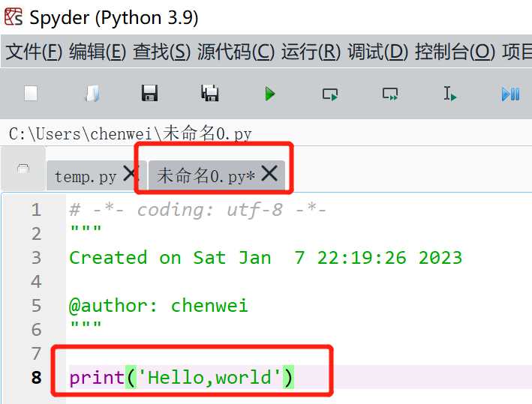Run current cell and advance icon

[x=390, y=94]
